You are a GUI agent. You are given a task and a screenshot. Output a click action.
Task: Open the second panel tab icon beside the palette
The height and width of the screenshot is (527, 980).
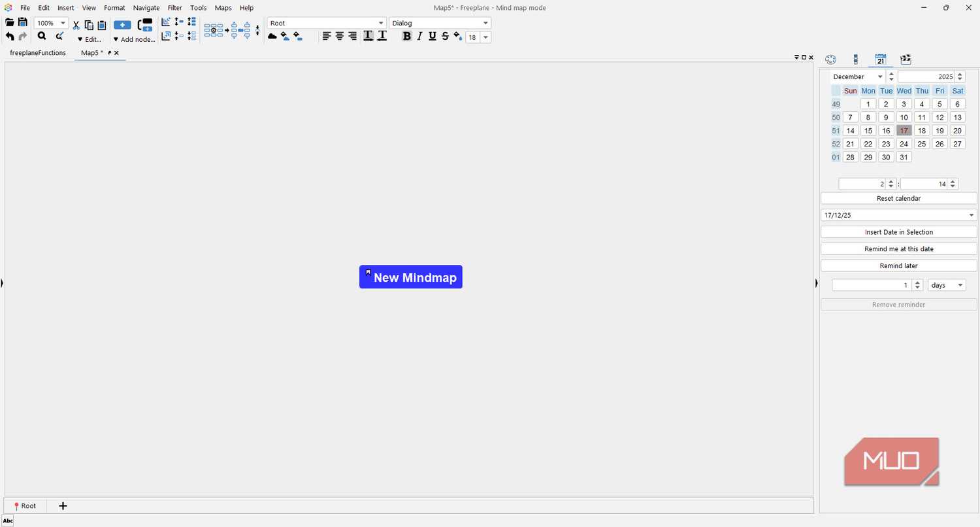[855, 59]
